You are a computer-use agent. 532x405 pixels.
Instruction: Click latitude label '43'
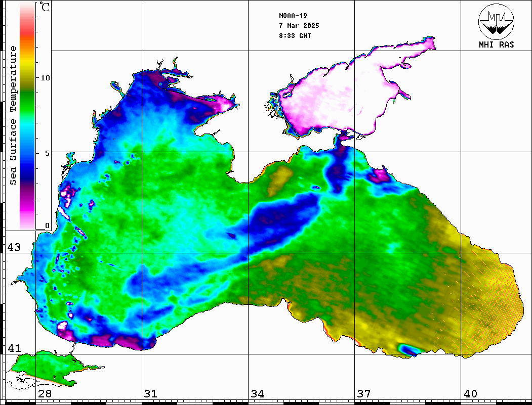coord(14,247)
